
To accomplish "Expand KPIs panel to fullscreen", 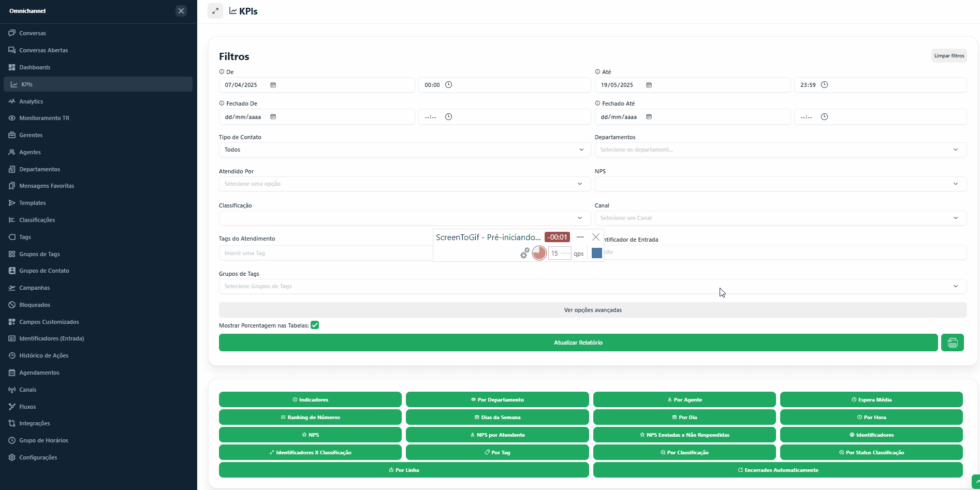I will click(x=215, y=11).
